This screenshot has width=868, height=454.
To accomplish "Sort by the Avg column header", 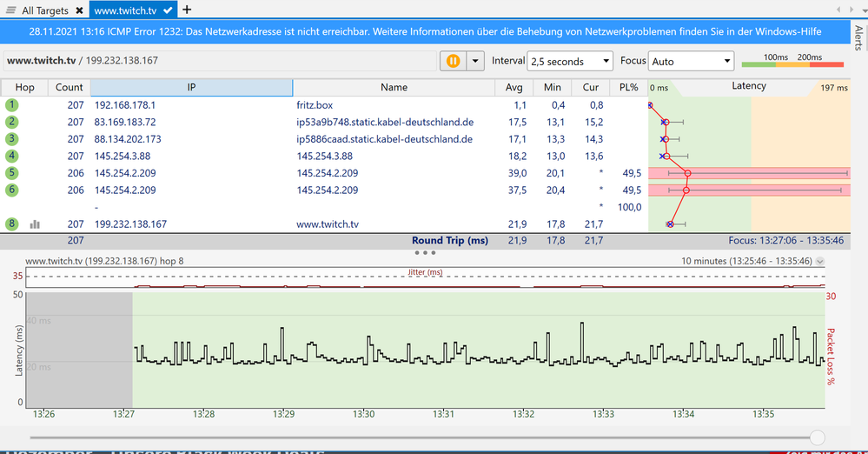I will click(x=514, y=87).
